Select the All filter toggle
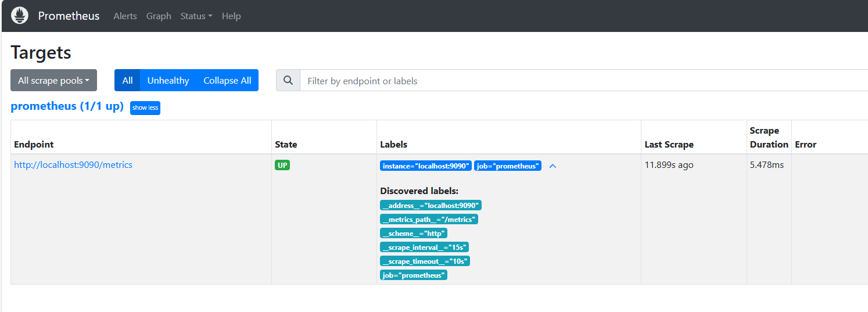The height and width of the screenshot is (312, 868). tap(127, 81)
